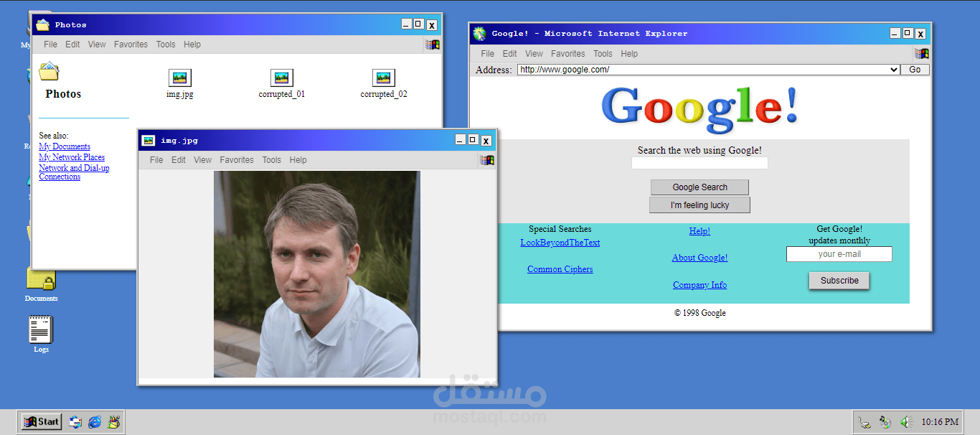Screen dimensions: 980x435
Task: Open the Company Info link
Action: point(699,285)
